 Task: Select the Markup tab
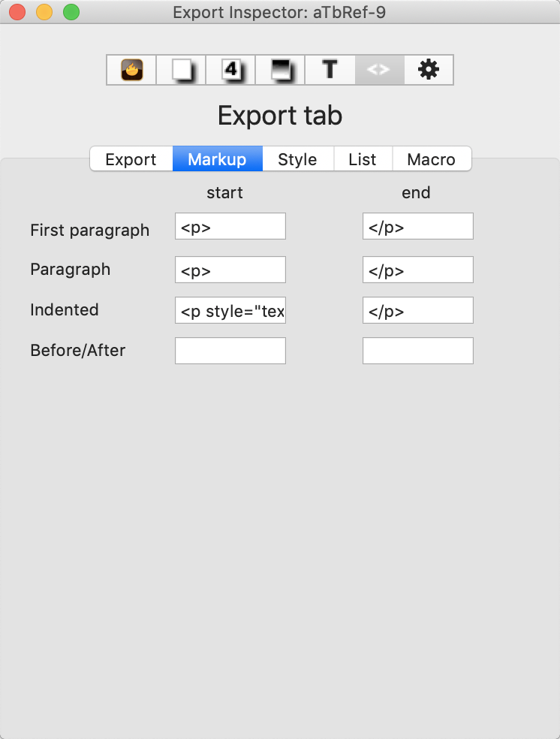217,159
